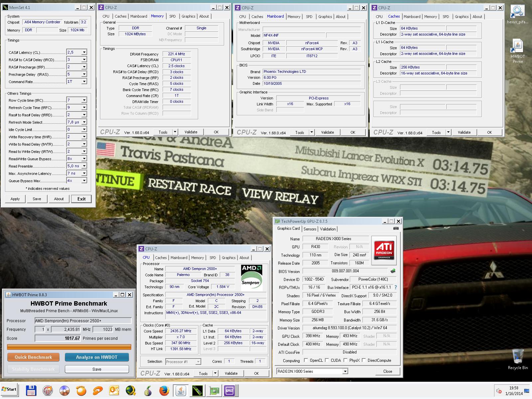Open the orange swirl taskbar icon
The image size is (532, 399).
[97, 391]
